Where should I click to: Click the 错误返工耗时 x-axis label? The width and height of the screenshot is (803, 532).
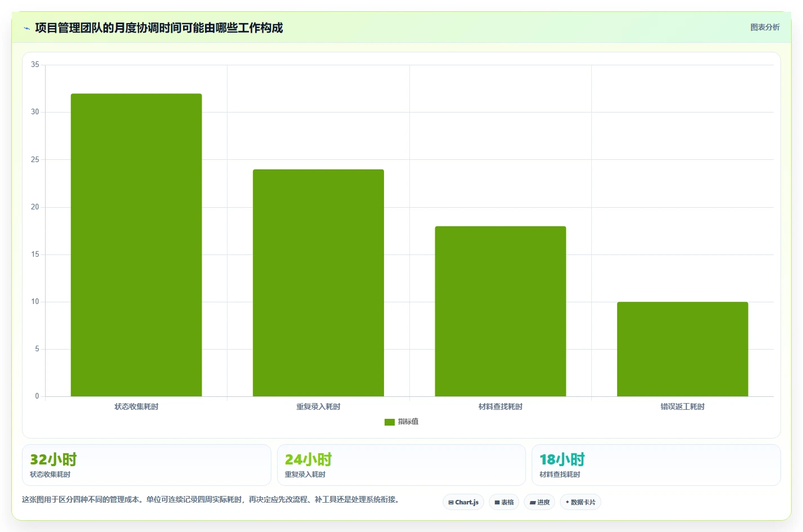coord(682,406)
